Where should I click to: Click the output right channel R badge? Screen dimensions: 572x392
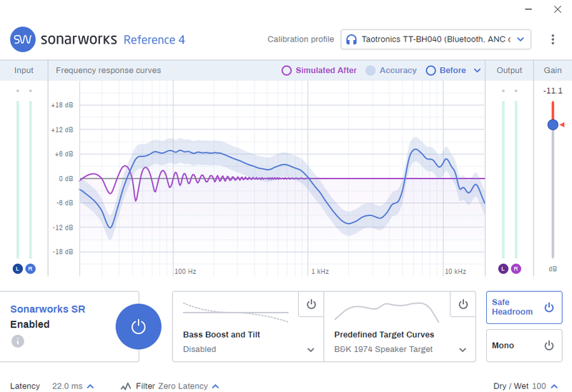516,269
